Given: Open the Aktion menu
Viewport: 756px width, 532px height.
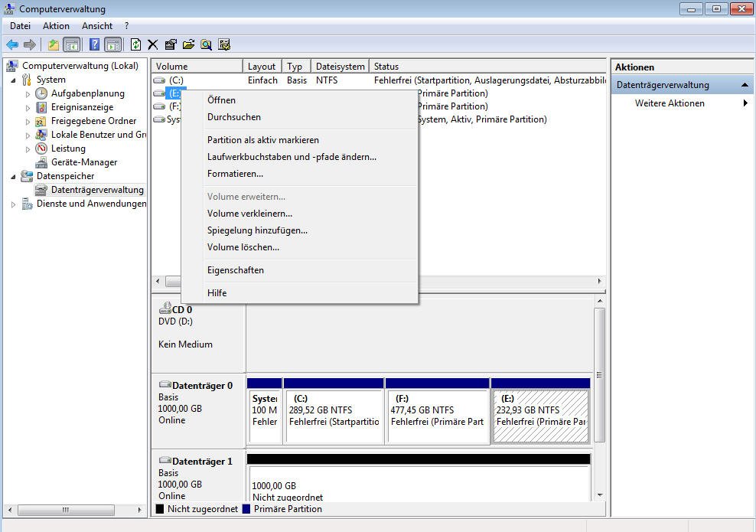Looking at the screenshot, I should (x=56, y=26).
